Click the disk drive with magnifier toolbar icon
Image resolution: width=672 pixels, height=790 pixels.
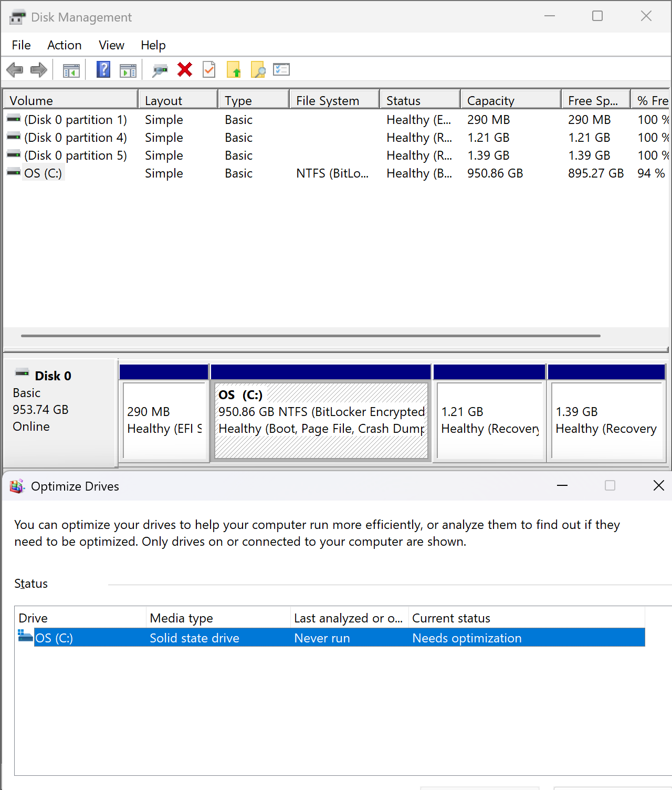coord(160,70)
